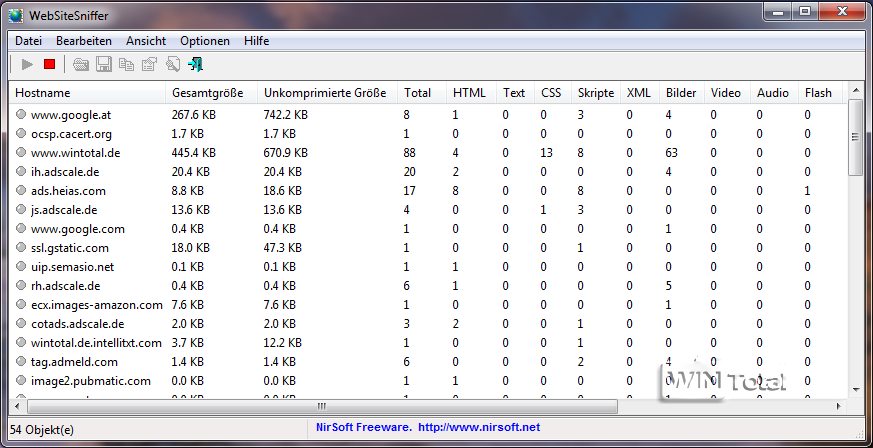The image size is (873, 448).
Task: Sort by the Gesamtgröße column header
Action: point(212,93)
